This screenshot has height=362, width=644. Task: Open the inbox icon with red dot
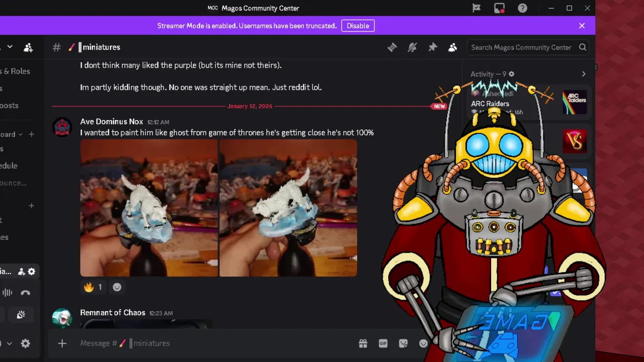(x=499, y=8)
